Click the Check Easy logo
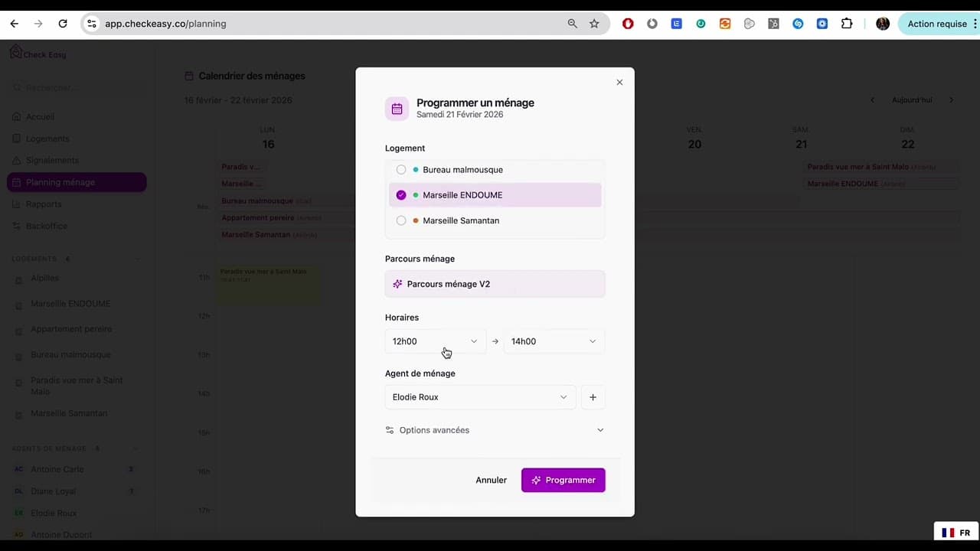Viewport: 980px width, 551px height. [38, 53]
